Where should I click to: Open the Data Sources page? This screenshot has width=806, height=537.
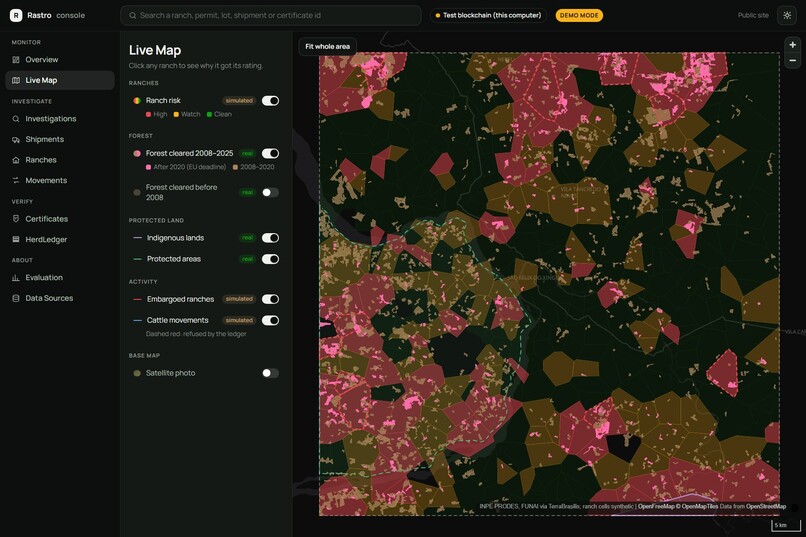click(60, 298)
